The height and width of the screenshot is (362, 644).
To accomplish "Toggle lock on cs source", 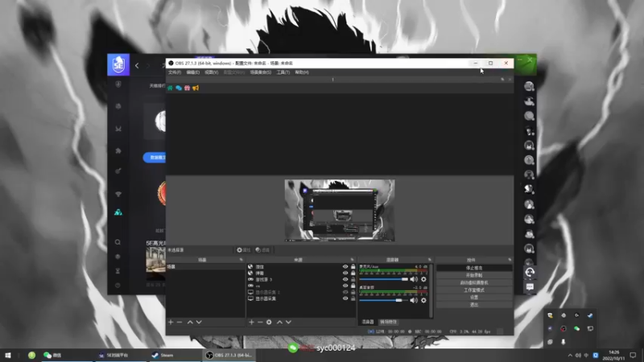I will pyautogui.click(x=353, y=286).
